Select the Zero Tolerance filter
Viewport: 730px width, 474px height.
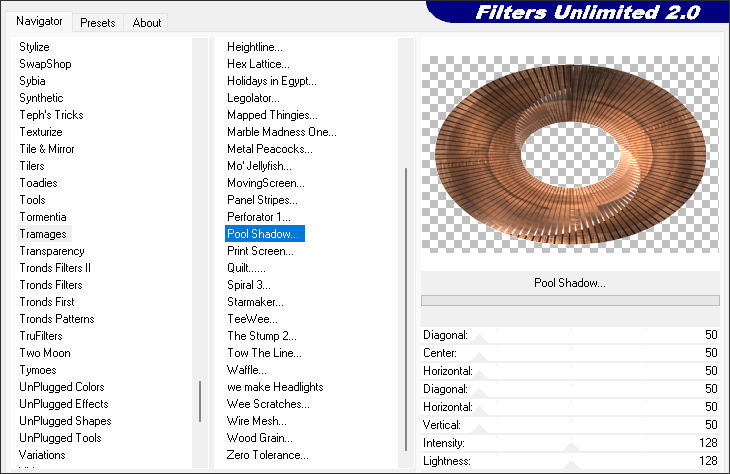(x=267, y=455)
